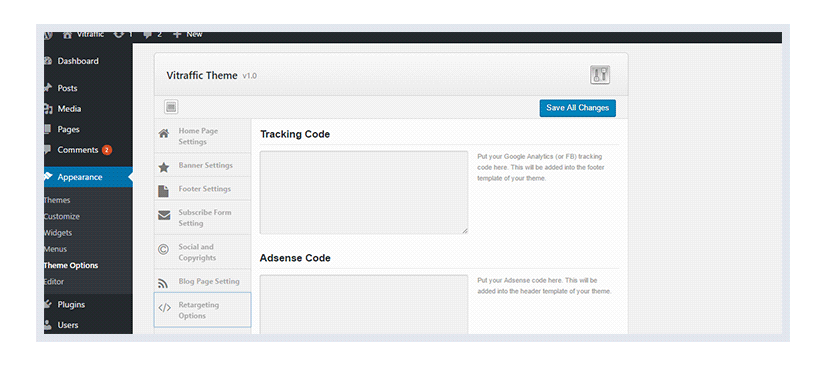Click the v1.0 version label
Screen dimensions: 826x372
click(249, 76)
